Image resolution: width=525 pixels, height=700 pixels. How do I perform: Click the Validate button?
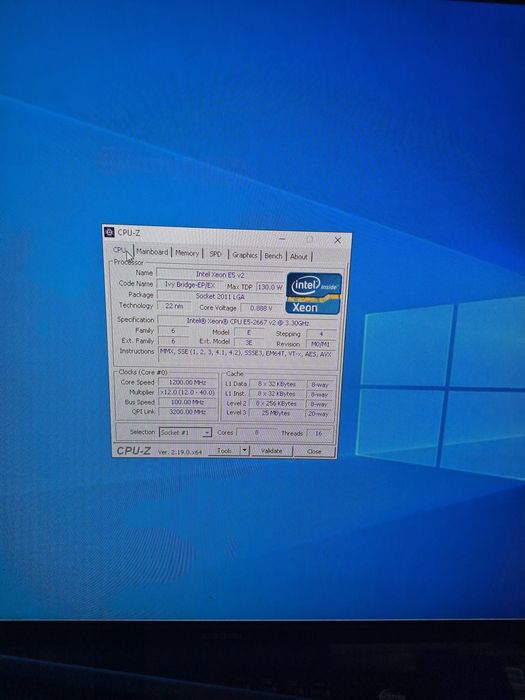(x=271, y=451)
